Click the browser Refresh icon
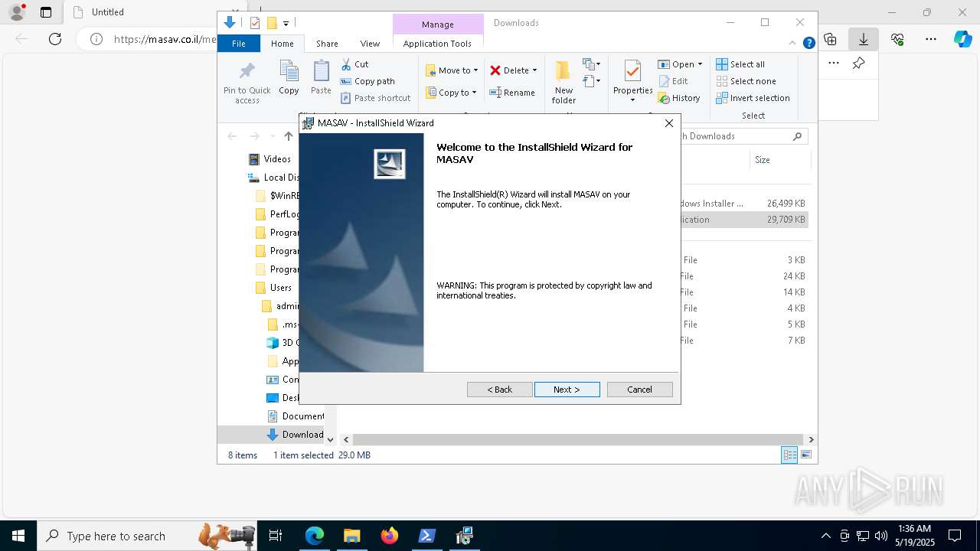Viewport: 980px width, 551px height. [55, 39]
